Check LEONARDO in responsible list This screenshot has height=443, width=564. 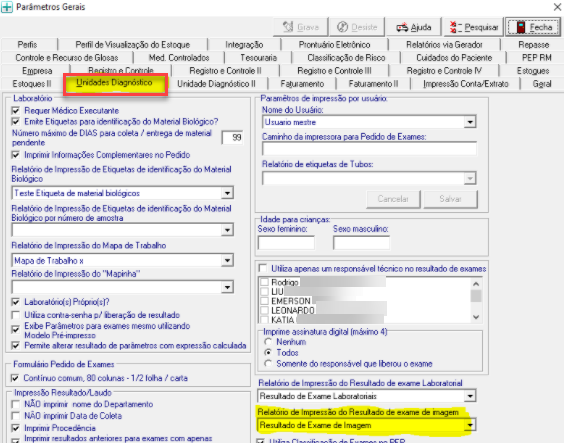(264, 310)
